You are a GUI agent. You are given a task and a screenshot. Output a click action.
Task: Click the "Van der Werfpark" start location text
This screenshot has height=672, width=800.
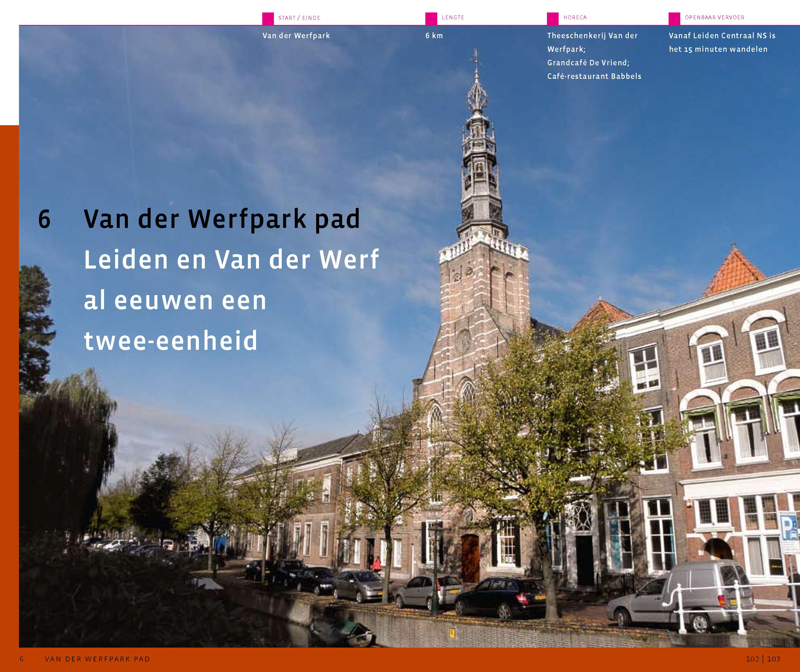296,36
